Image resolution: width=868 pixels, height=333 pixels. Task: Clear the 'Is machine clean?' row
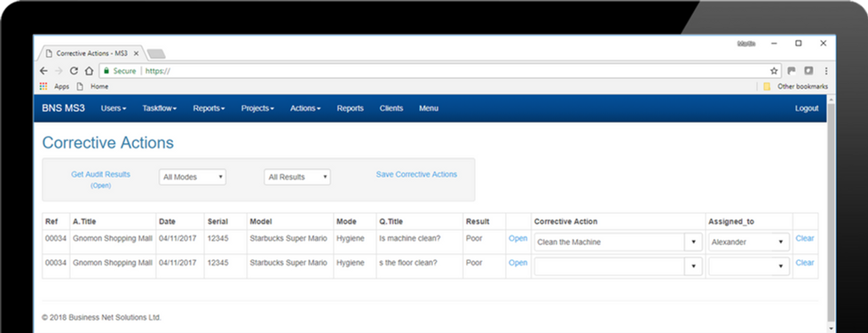[805, 238]
